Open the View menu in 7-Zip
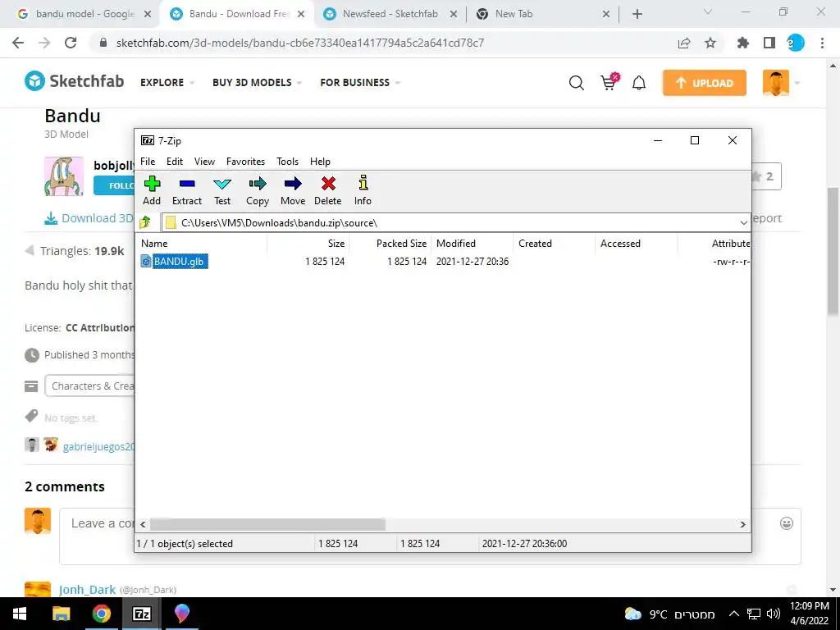The width and height of the screenshot is (840, 630). click(204, 162)
